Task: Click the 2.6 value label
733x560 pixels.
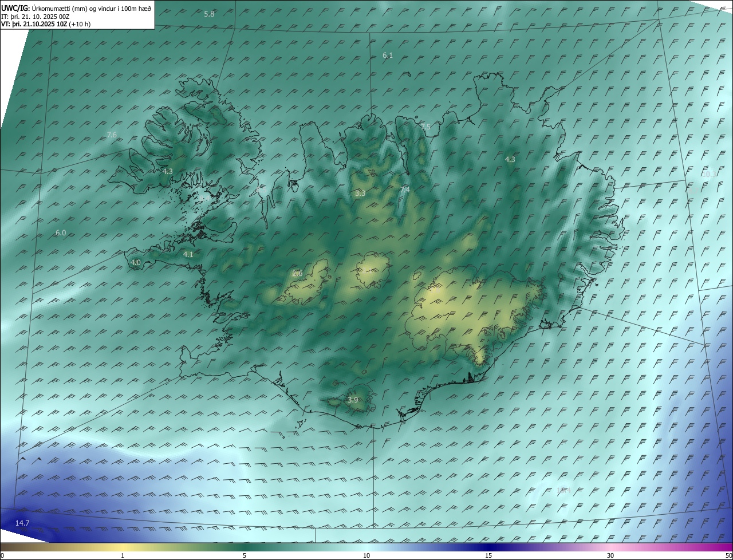Action: pyautogui.click(x=297, y=274)
